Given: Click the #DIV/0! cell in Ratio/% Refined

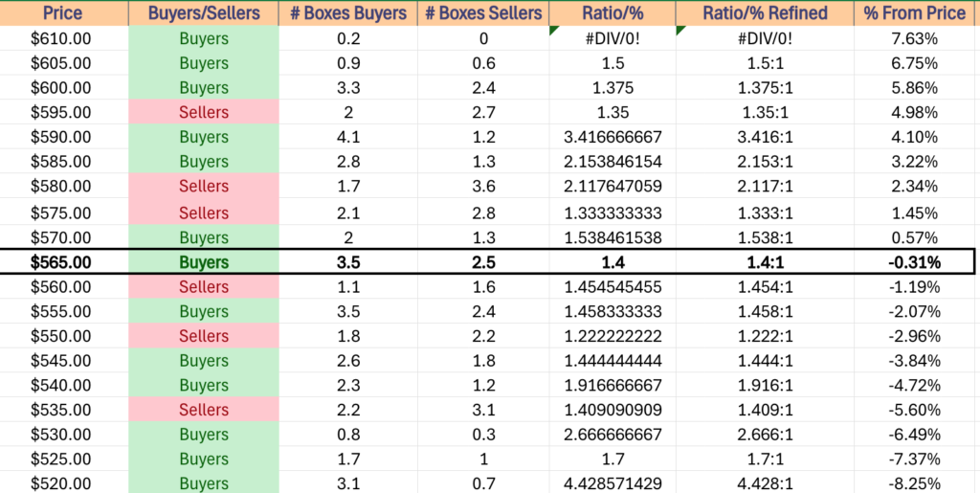Looking at the screenshot, I should pyautogui.click(x=765, y=38).
